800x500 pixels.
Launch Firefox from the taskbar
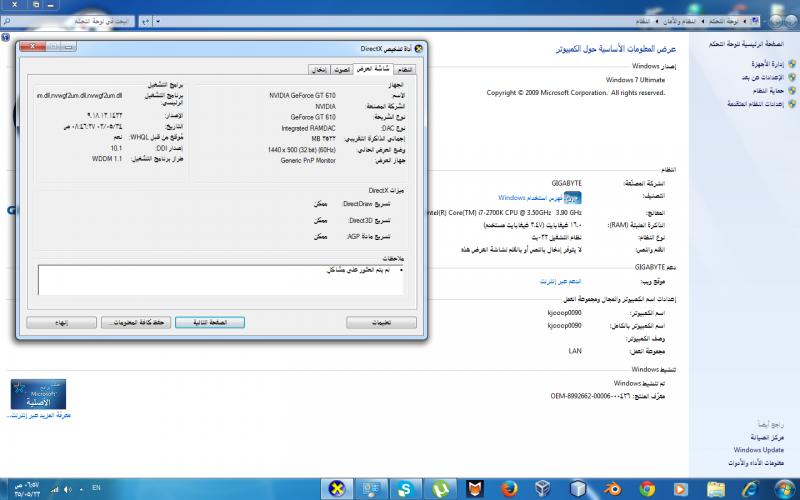coord(509,489)
